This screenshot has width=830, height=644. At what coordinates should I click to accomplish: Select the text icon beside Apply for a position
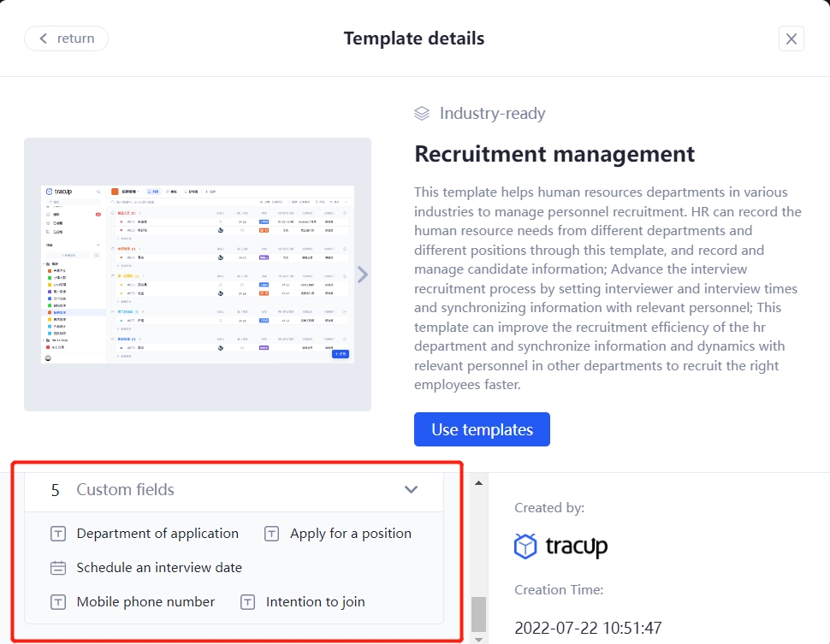(271, 534)
